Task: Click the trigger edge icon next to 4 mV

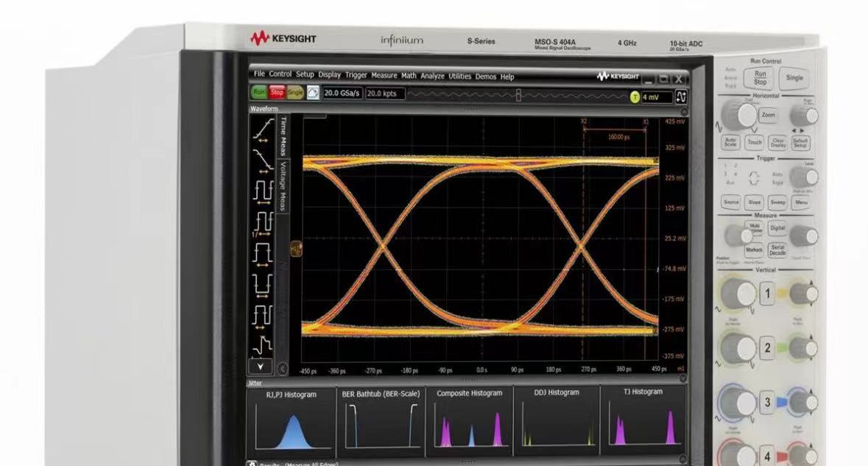Action: point(681,97)
